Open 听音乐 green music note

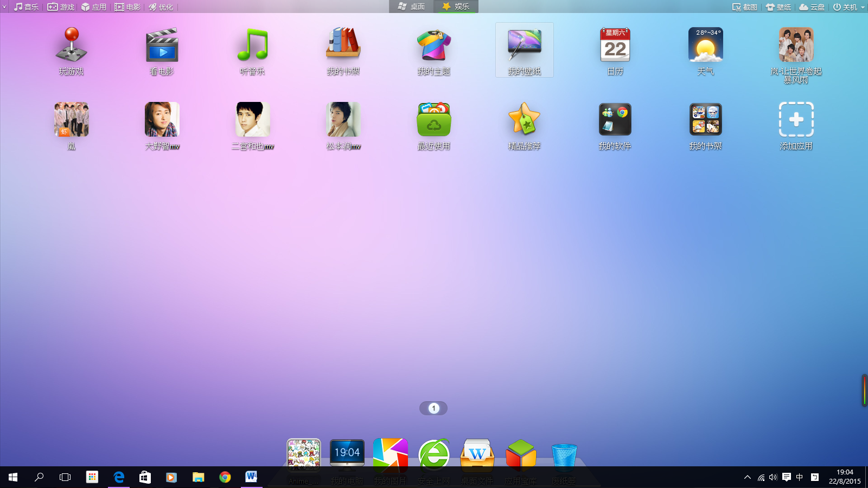[x=252, y=45]
